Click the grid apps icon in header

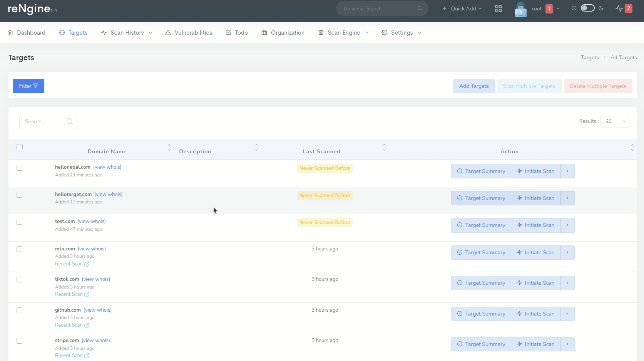point(498,8)
